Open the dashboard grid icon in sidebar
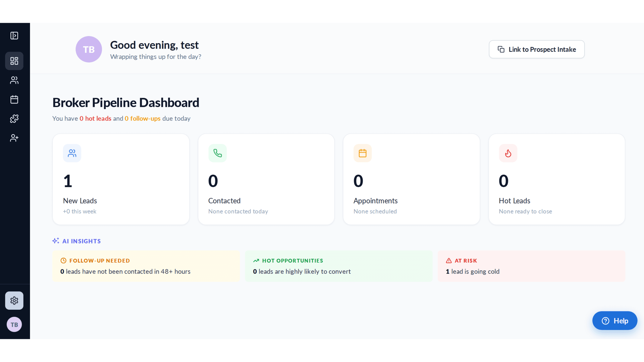Viewport: 644px width, 362px height. click(14, 61)
